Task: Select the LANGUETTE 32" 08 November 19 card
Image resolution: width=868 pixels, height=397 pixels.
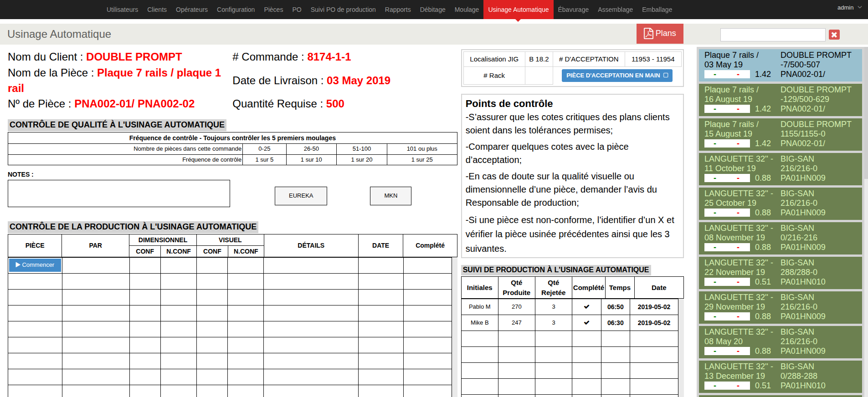Action: [780, 238]
